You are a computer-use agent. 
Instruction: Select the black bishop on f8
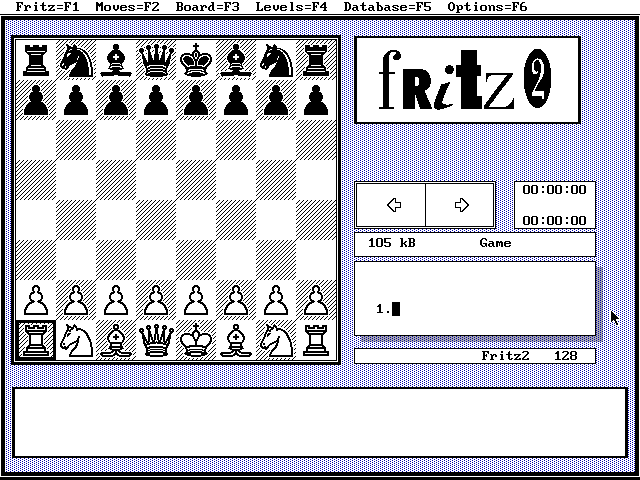tap(236, 60)
